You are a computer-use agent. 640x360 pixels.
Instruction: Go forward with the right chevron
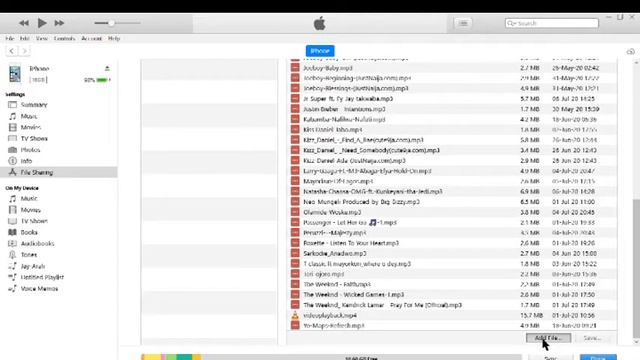[24, 51]
